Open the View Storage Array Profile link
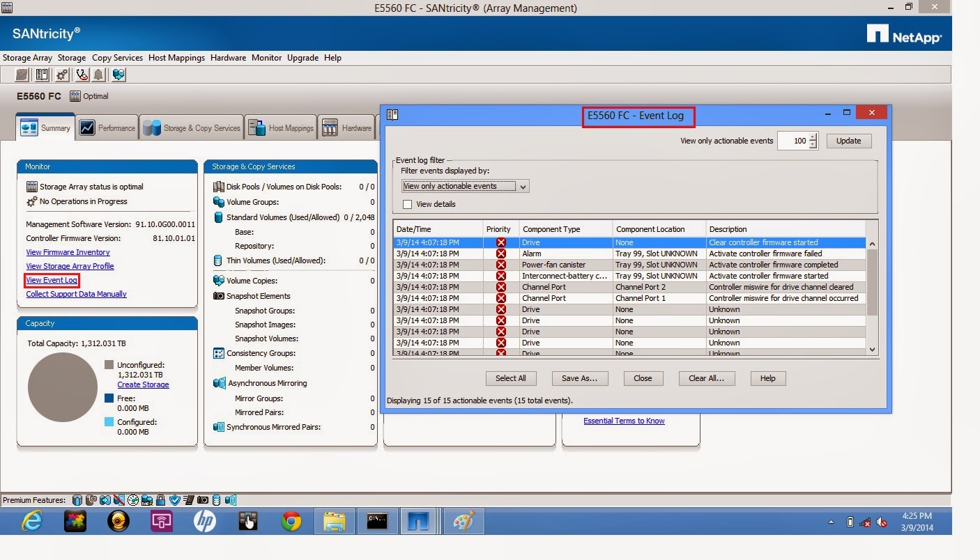 click(70, 266)
